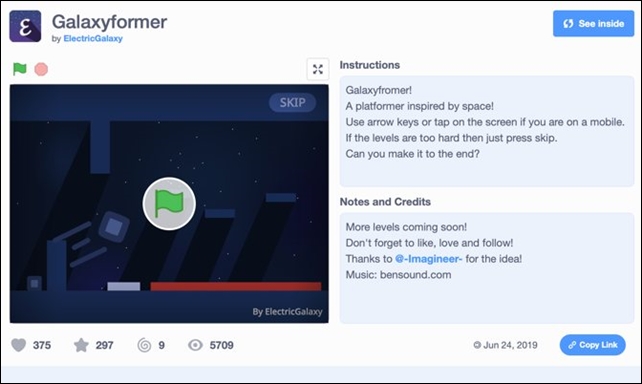
Task: Click the 'Music: bensound.com' line
Action: (x=398, y=275)
